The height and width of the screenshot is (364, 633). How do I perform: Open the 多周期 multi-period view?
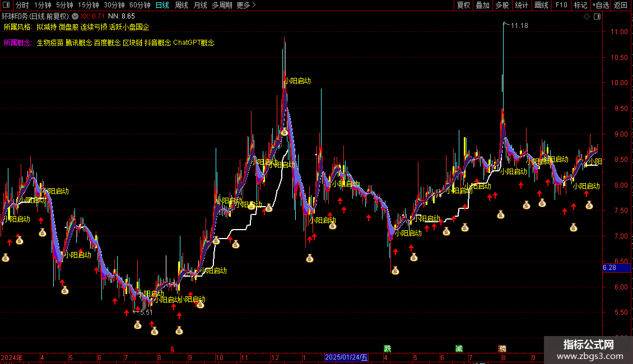pos(222,5)
